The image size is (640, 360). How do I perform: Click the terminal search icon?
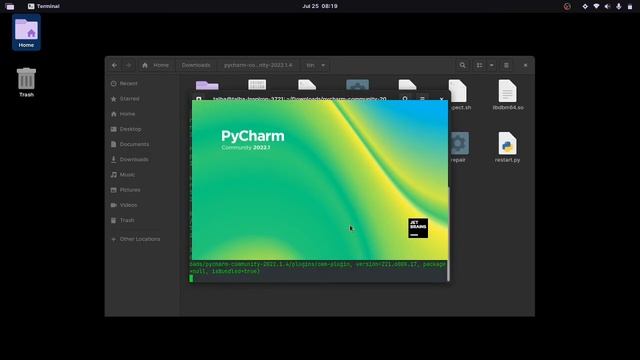point(405,99)
